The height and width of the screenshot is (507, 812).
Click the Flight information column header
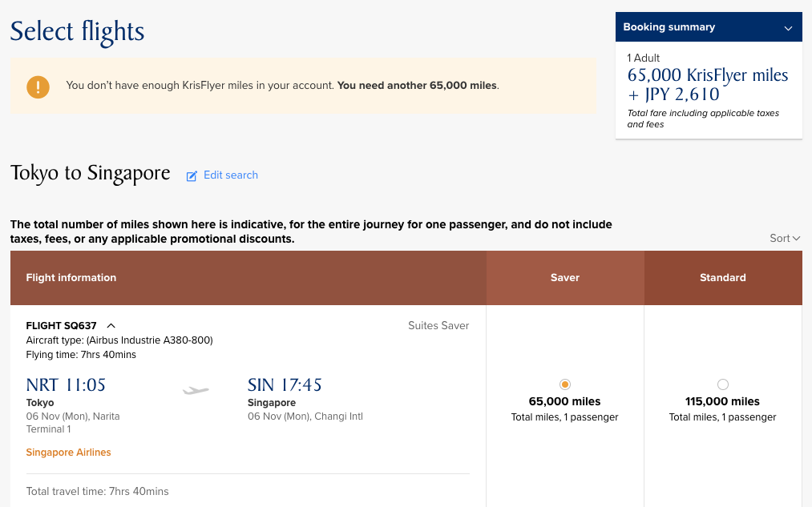coord(71,278)
